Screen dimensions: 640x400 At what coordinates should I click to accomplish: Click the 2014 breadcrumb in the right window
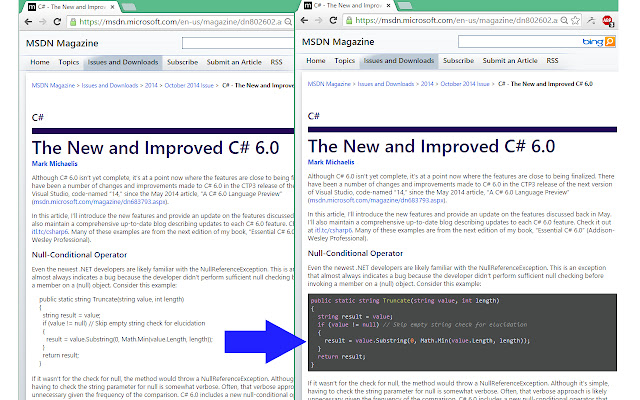[427, 84]
